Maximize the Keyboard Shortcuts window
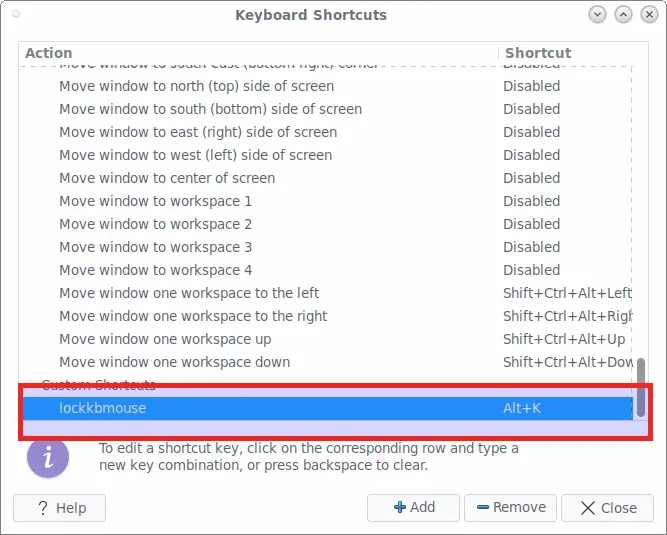Screen dimensions: 667x535 click(x=623, y=15)
